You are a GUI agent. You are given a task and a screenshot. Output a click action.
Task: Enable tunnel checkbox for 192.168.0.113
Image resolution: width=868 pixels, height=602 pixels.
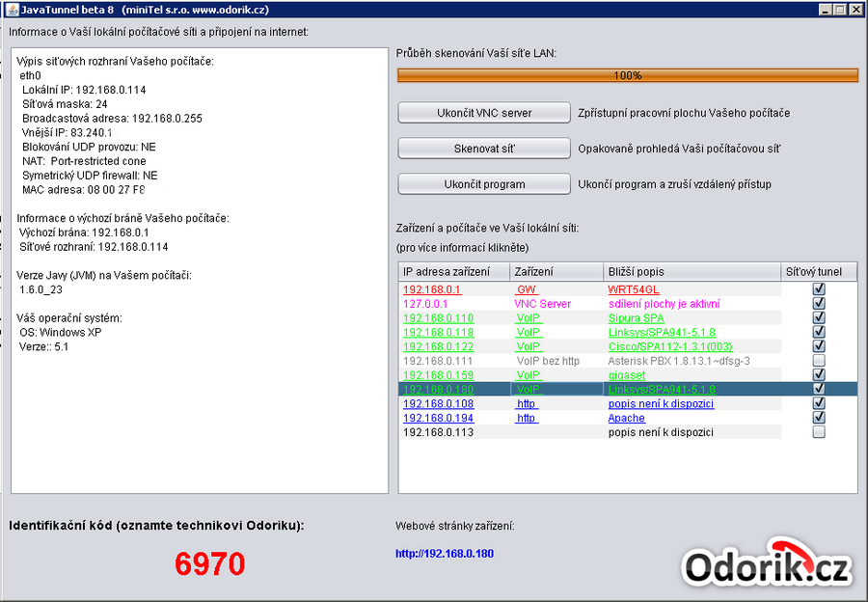coord(819,432)
